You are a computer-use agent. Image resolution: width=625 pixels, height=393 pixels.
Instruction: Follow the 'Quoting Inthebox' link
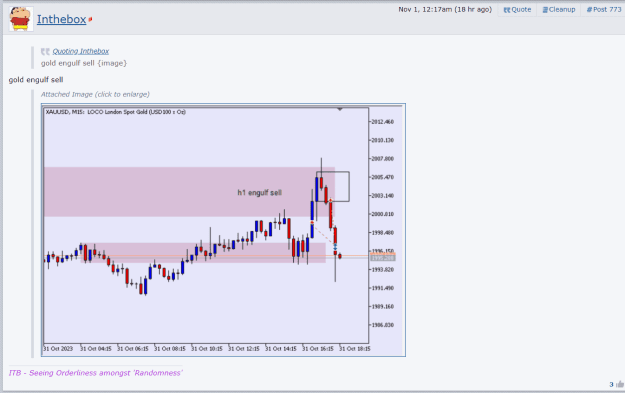pyautogui.click(x=81, y=51)
